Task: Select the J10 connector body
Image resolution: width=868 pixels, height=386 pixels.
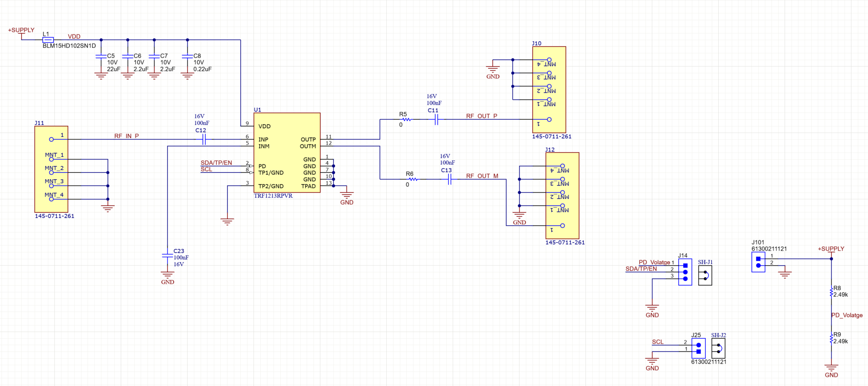Action: [549, 89]
